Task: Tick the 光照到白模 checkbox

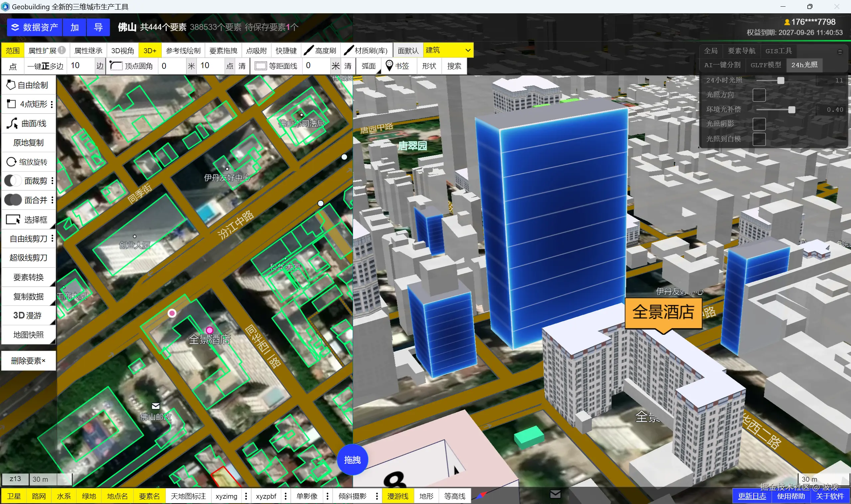Action: tap(759, 139)
